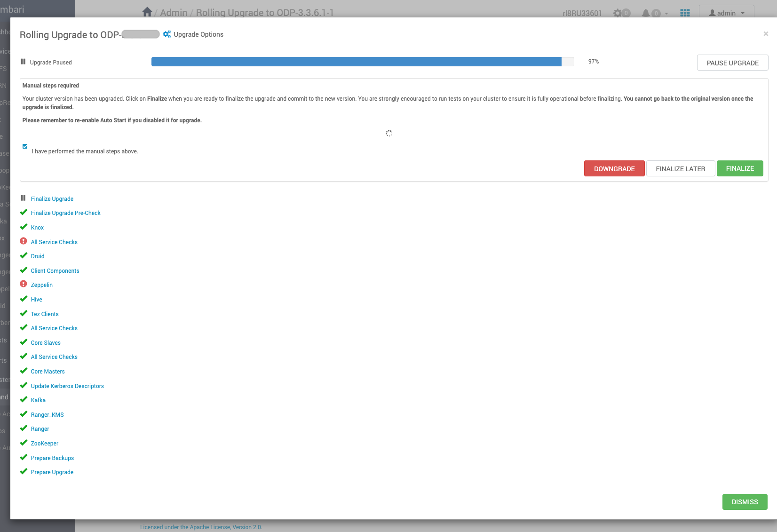Click the PAUSE UPGRADE button

733,63
